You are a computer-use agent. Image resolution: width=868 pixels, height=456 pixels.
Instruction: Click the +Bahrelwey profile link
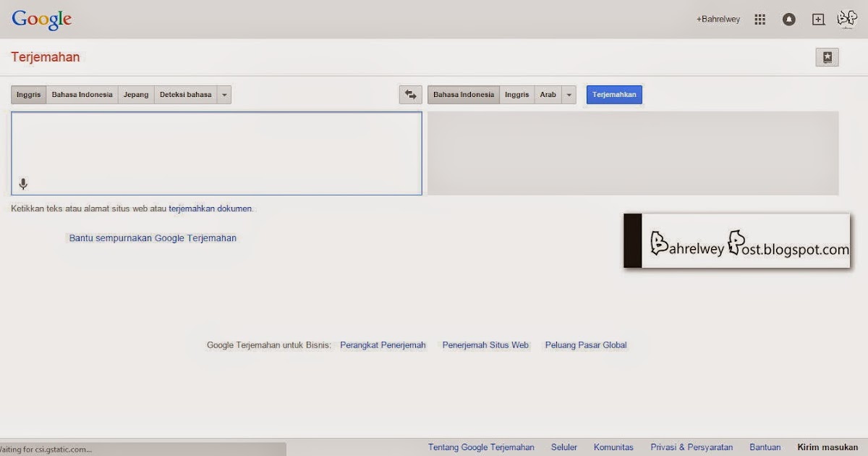tap(718, 20)
